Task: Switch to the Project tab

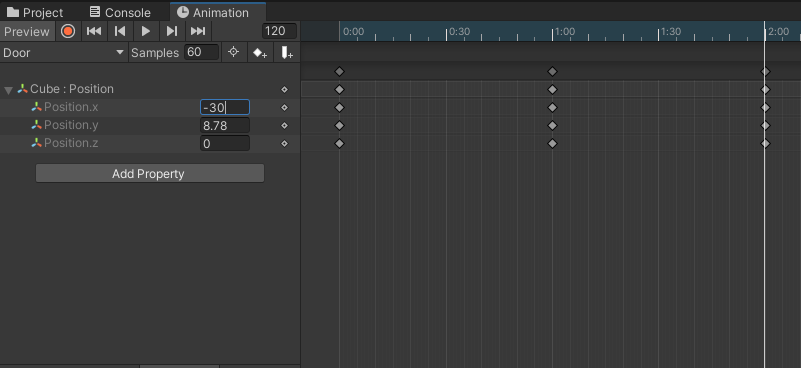Action: 35,12
